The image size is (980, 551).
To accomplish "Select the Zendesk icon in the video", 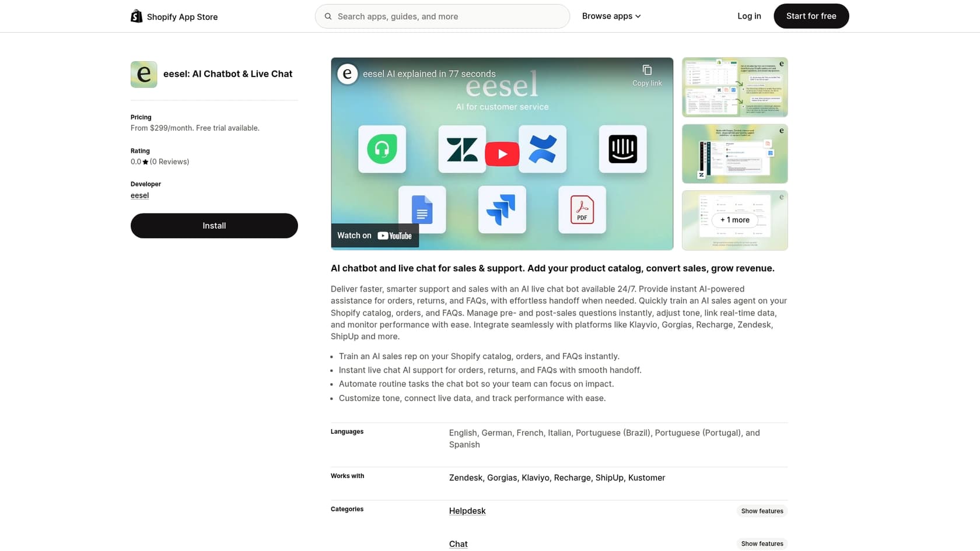I will click(462, 149).
